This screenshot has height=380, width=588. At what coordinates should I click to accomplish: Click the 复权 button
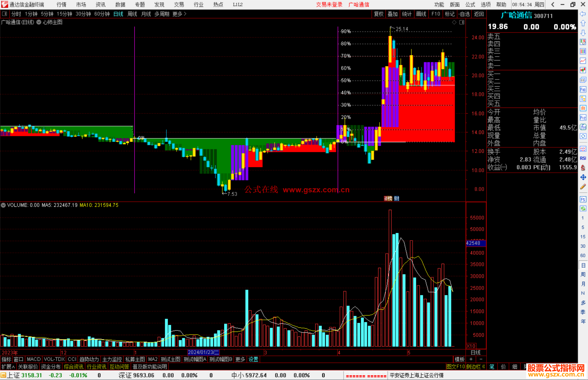point(378,14)
